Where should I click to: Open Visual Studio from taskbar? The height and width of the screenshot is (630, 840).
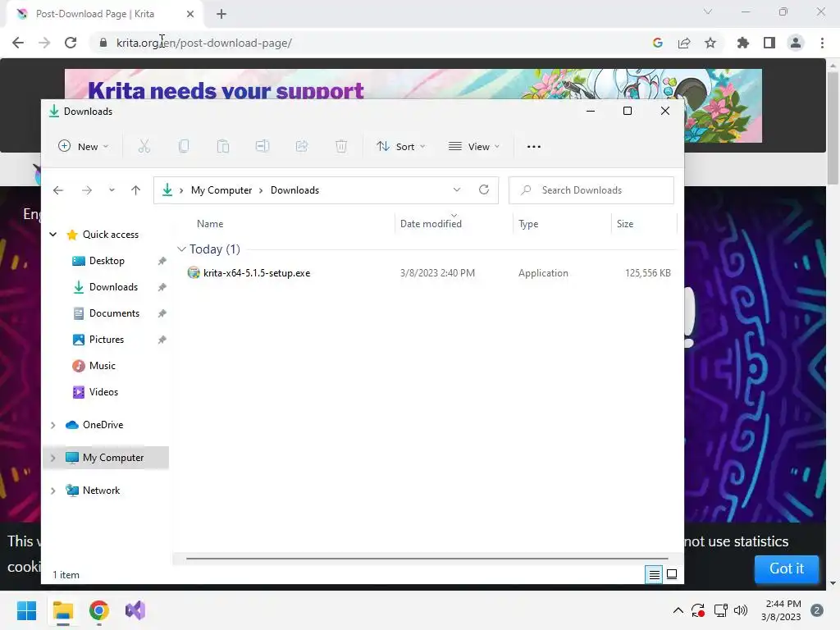(x=135, y=610)
